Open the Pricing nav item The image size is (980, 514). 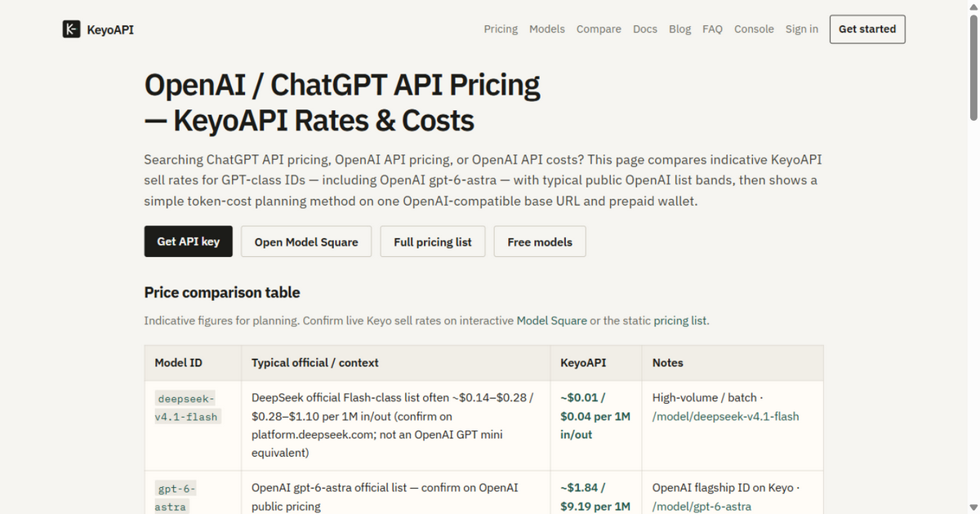[x=501, y=29]
